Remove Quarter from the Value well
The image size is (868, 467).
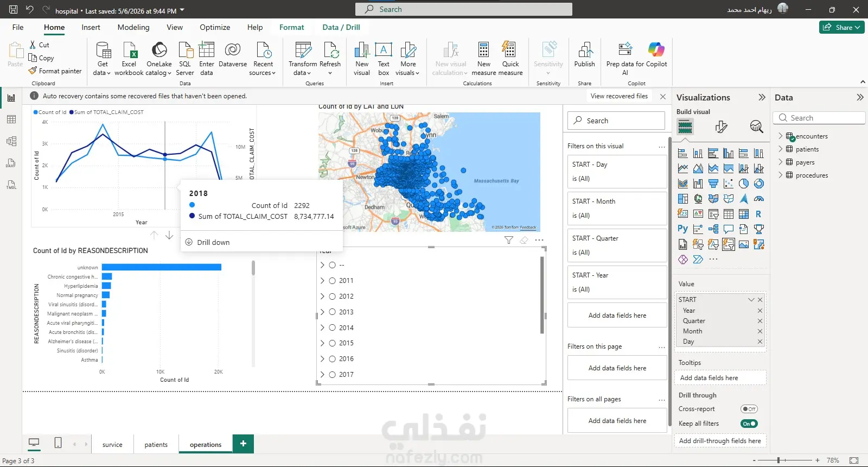pyautogui.click(x=760, y=321)
